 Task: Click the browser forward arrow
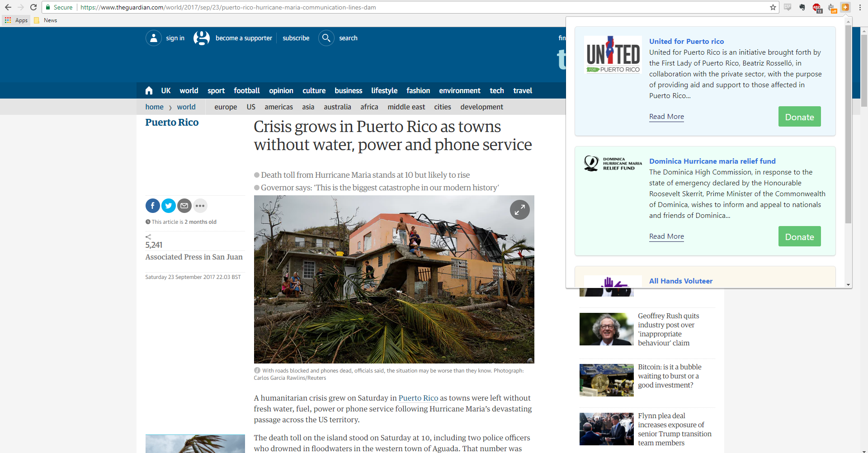(20, 7)
